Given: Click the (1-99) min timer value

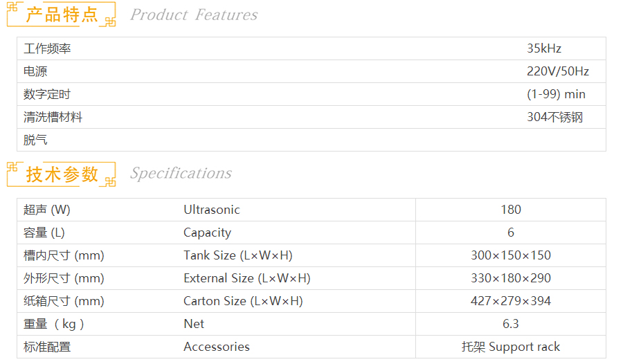Looking at the screenshot, I should 556,94.
